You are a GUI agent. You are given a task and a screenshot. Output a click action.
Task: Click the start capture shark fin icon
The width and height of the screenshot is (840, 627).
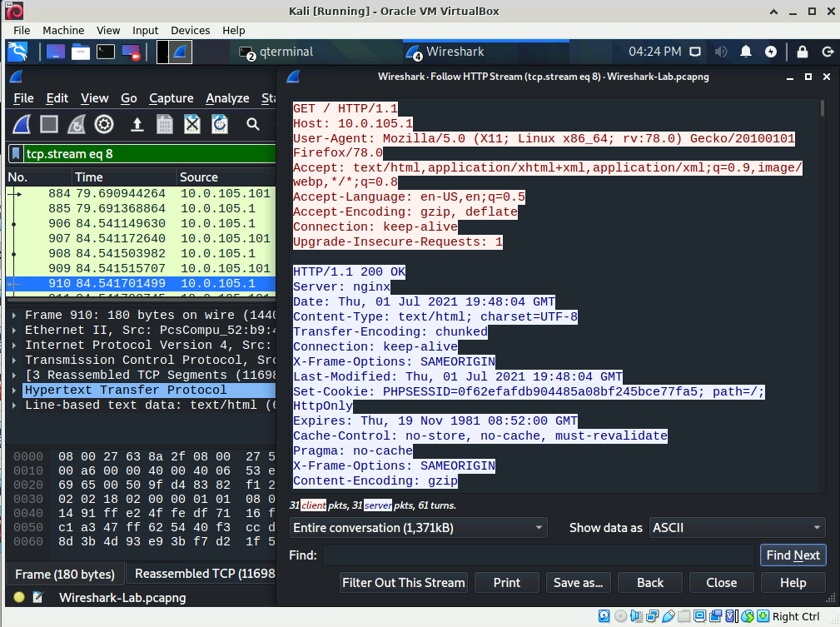point(22,124)
